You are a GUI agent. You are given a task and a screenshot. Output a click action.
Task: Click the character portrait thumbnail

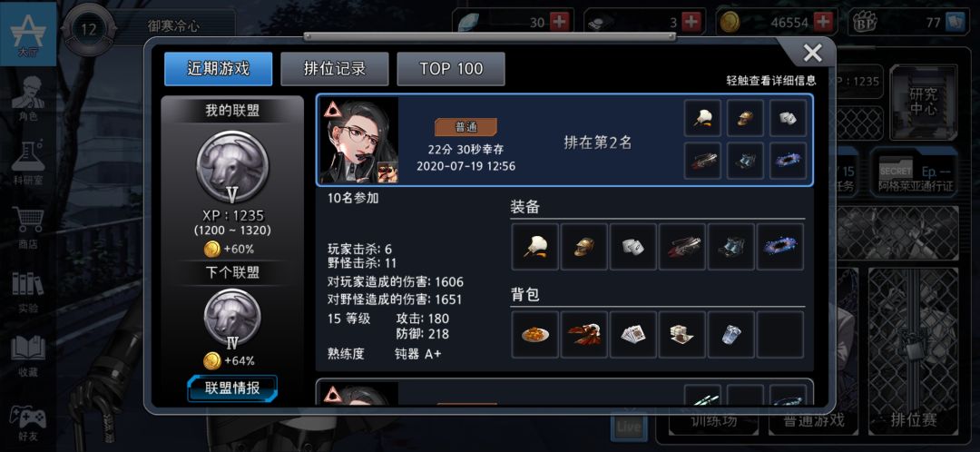(359, 140)
